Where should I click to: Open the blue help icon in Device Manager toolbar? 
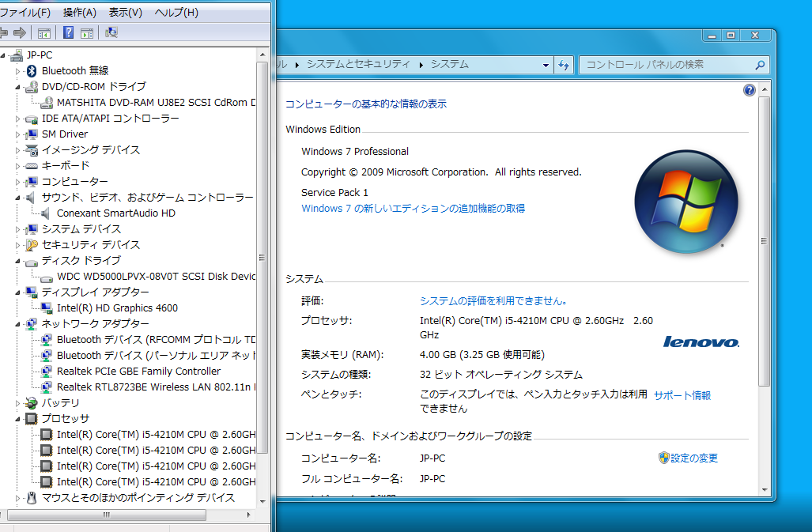(x=68, y=32)
